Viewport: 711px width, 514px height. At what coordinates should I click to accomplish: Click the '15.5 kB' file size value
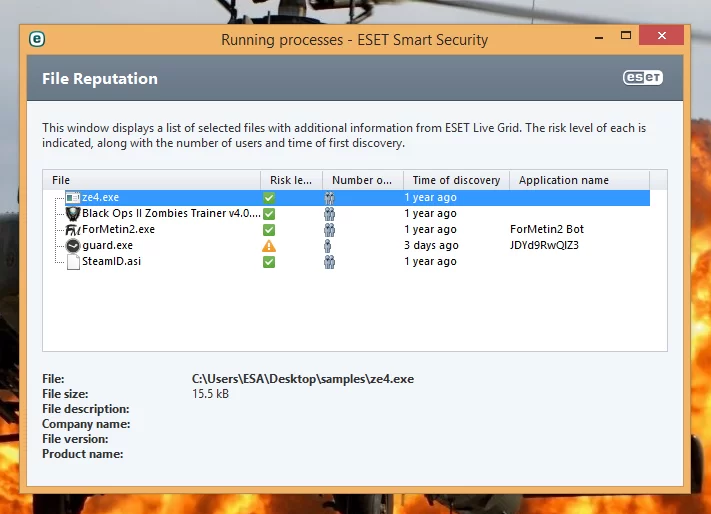coord(210,394)
